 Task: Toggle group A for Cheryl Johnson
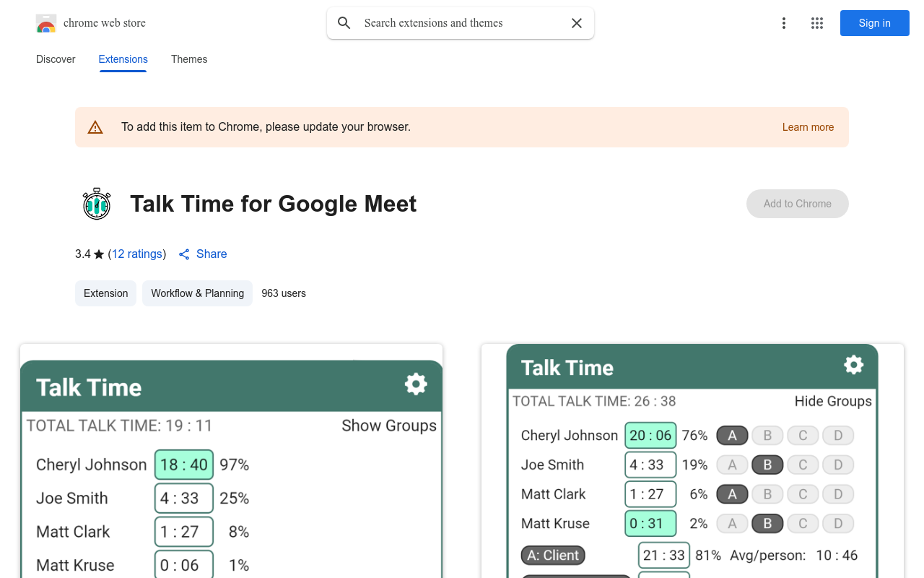pyautogui.click(x=732, y=436)
